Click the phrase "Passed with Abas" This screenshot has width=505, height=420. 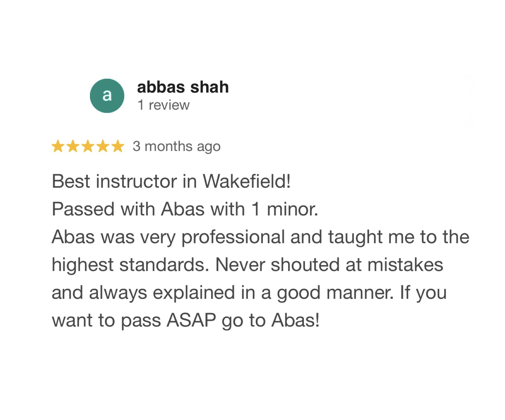pyautogui.click(x=128, y=209)
